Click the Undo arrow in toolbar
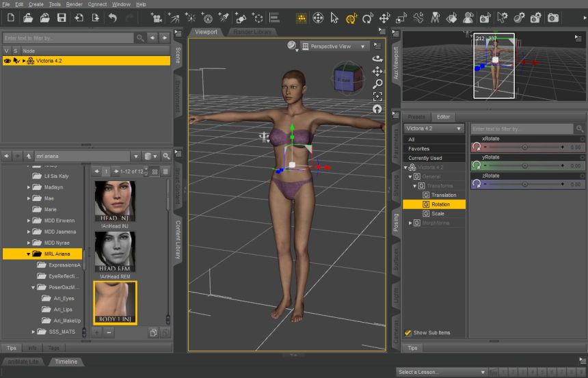 [x=112, y=17]
